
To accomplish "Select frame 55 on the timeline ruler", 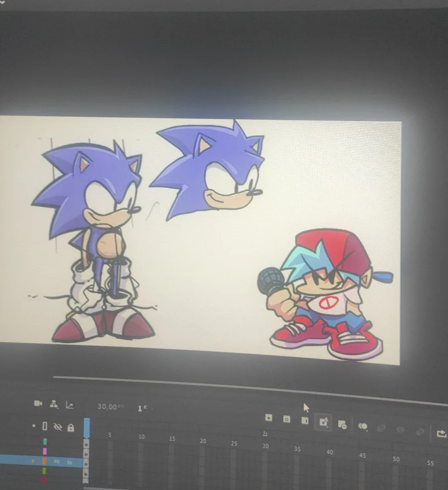I will (x=431, y=463).
